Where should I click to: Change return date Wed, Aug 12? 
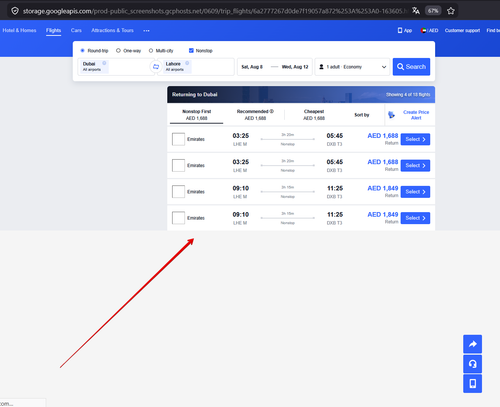[295, 67]
